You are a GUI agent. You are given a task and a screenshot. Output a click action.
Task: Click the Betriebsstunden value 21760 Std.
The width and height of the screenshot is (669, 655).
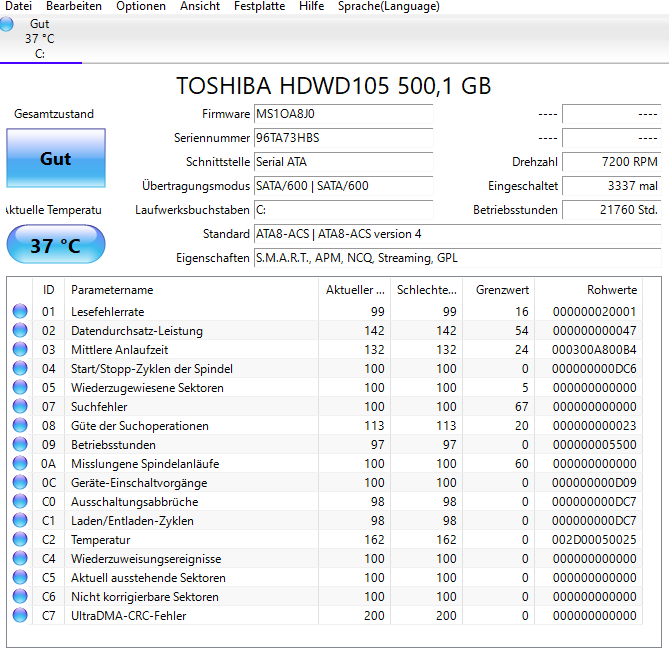click(611, 210)
